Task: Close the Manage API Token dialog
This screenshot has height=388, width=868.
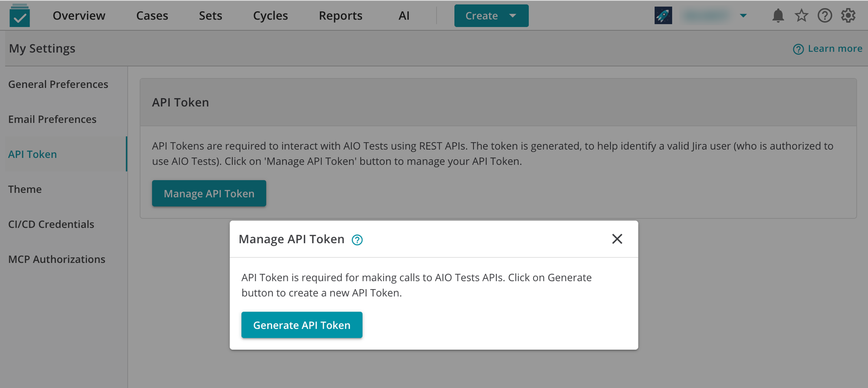Action: 617,239
